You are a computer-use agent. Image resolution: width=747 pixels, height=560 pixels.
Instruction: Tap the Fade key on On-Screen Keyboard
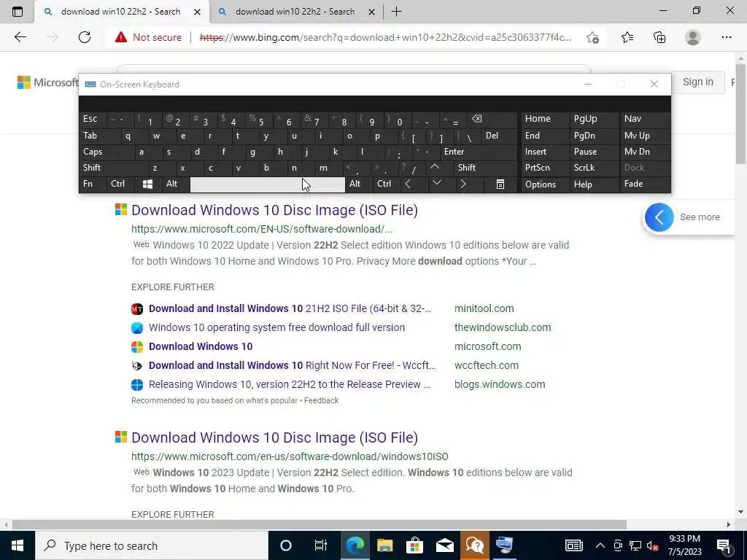point(646,184)
